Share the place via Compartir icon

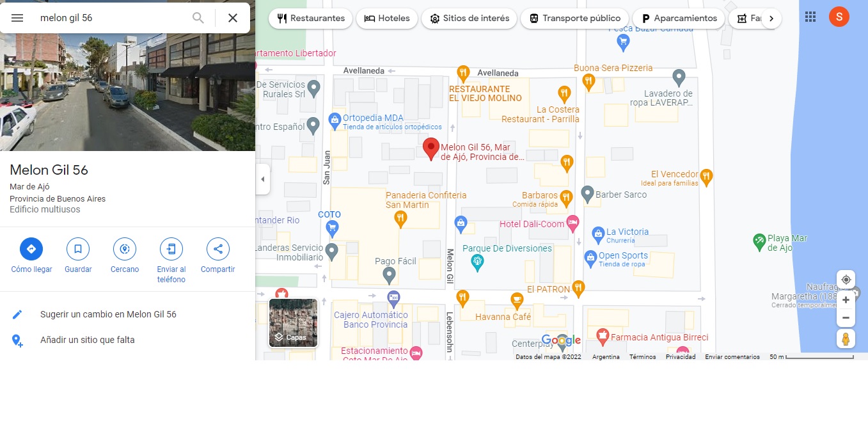pyautogui.click(x=218, y=248)
